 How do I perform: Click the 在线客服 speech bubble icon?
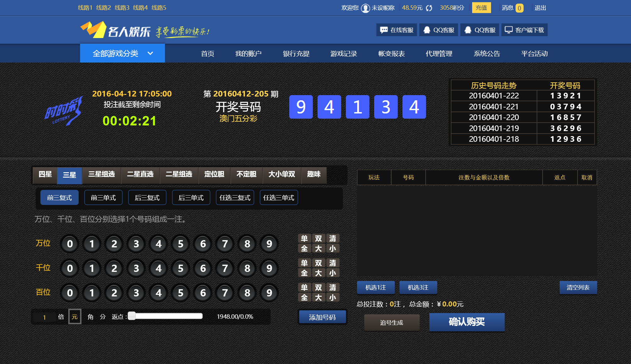pos(383,30)
